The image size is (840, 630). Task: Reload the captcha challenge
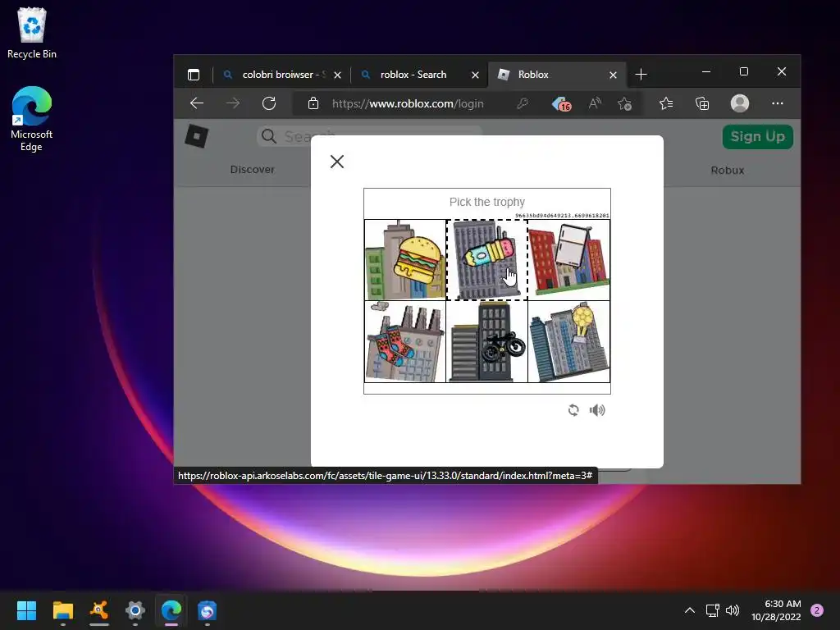click(x=573, y=410)
